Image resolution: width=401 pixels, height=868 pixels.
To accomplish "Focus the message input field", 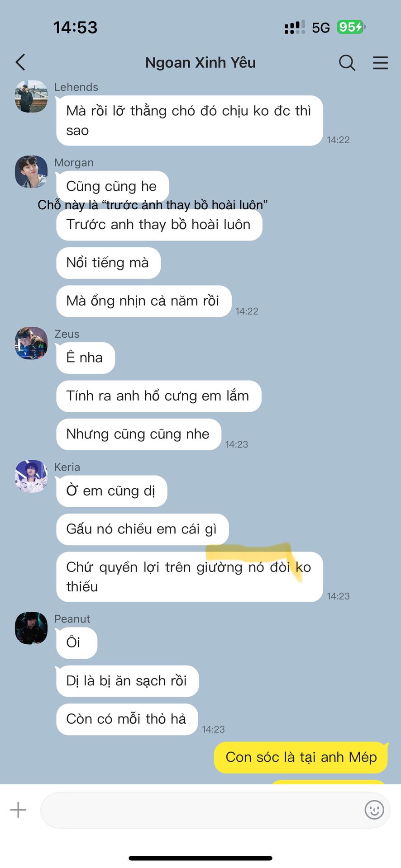I will (215, 810).
